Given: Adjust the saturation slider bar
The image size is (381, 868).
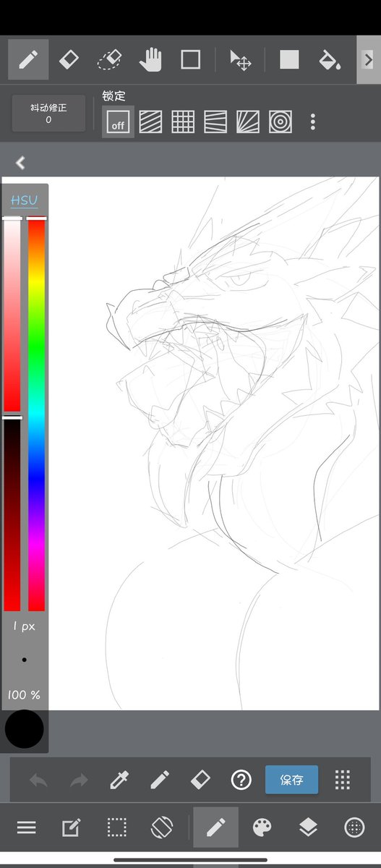Looking at the screenshot, I should tap(12, 315).
